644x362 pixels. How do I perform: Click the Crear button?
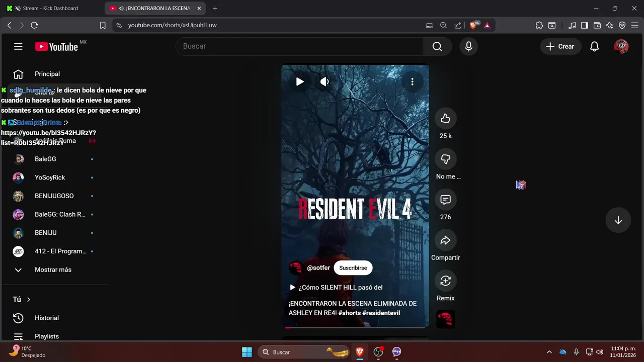[560, 46]
